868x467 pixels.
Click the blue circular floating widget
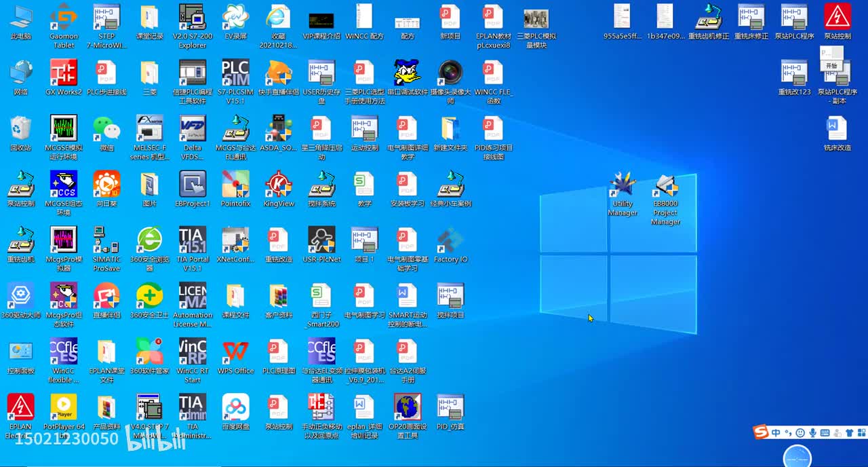coord(797,456)
